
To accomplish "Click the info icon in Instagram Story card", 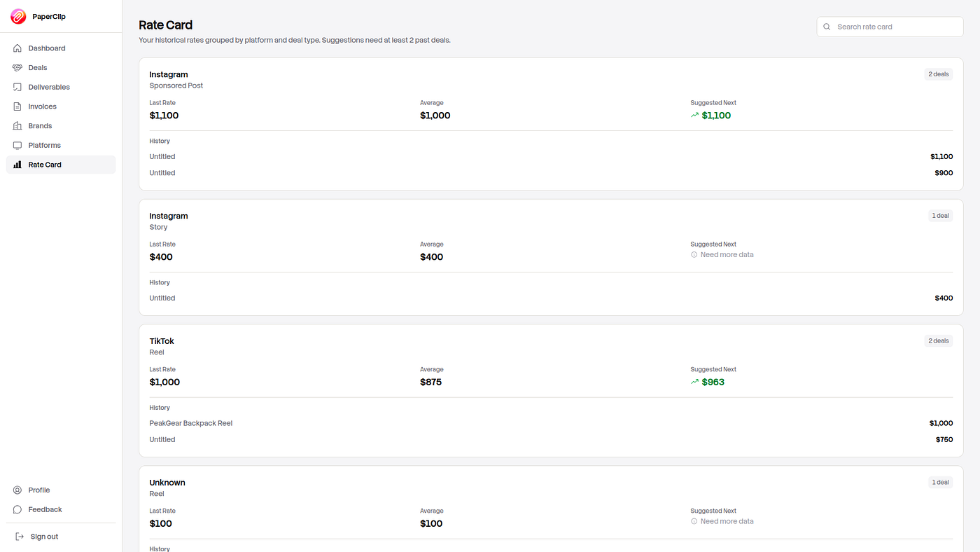I will pos(694,255).
